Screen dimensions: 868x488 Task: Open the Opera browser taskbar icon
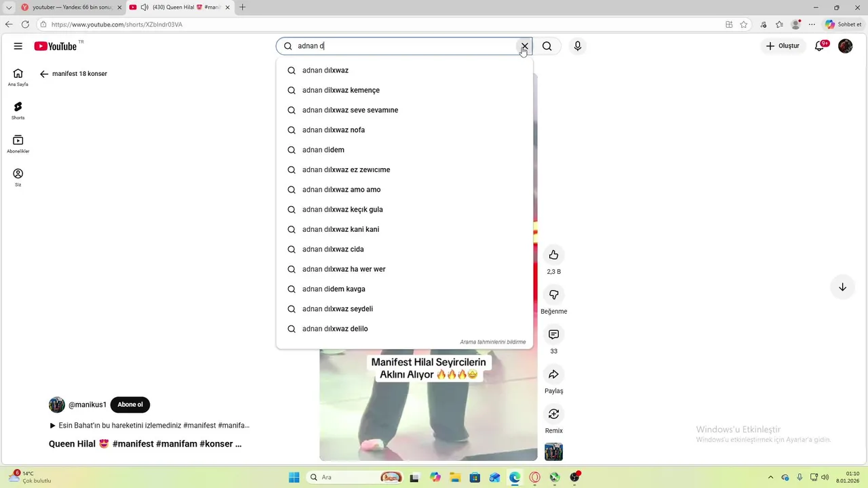[x=535, y=477]
